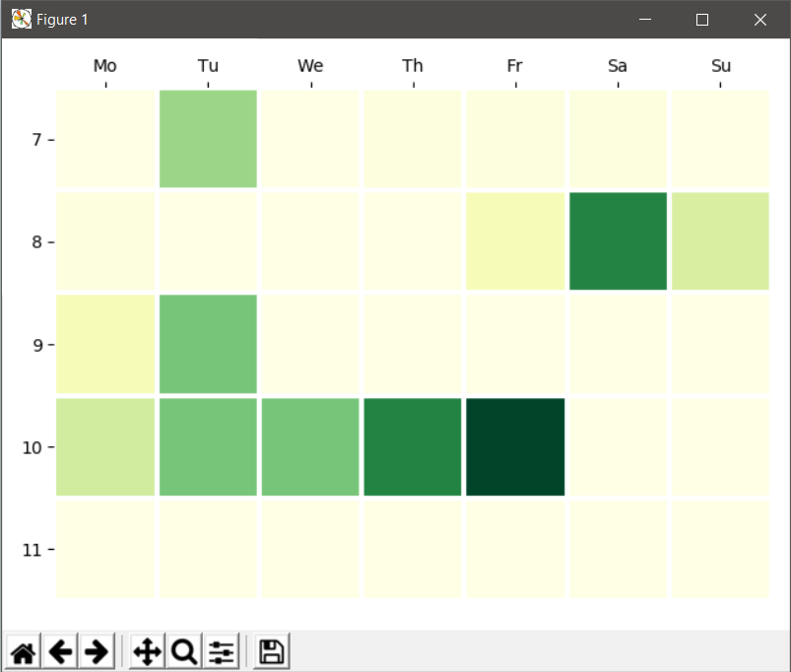791x672 pixels.
Task: Open the subplot configuration tool
Action: click(x=221, y=651)
